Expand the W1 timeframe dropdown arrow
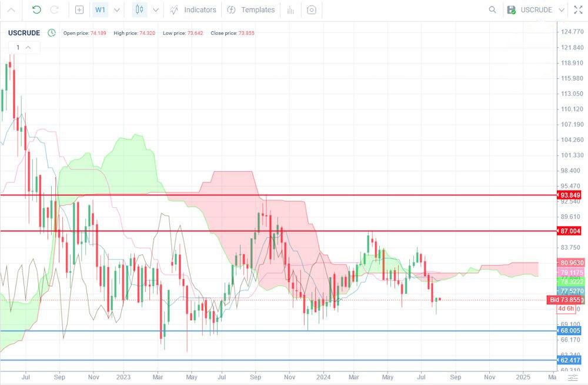Viewport: 588px width, 385px height. (117, 10)
